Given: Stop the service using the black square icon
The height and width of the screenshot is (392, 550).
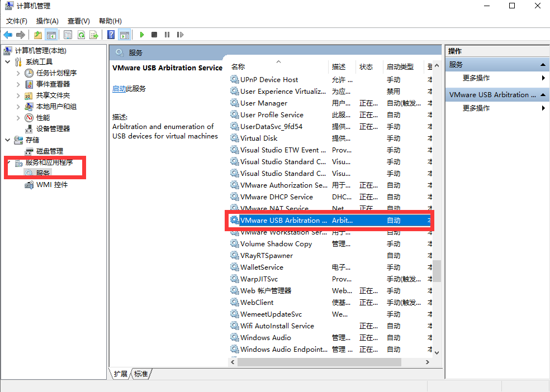Looking at the screenshot, I should (155, 35).
